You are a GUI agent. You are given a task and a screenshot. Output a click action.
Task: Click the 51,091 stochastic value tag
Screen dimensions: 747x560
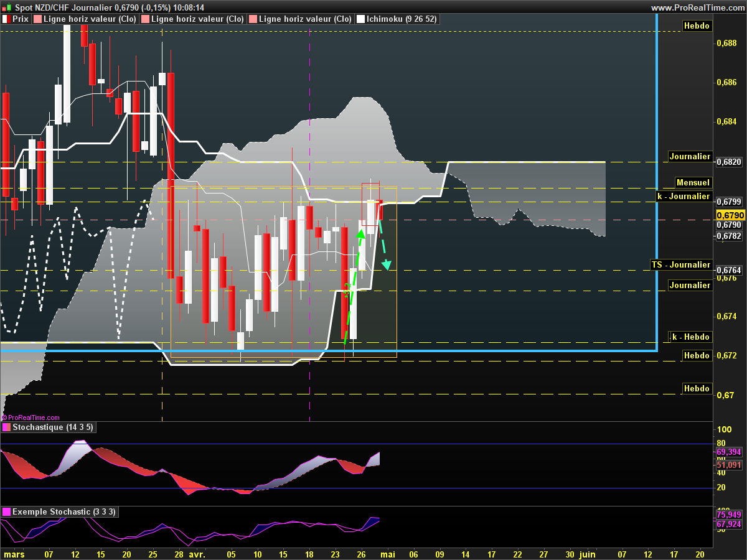pyautogui.click(x=729, y=465)
